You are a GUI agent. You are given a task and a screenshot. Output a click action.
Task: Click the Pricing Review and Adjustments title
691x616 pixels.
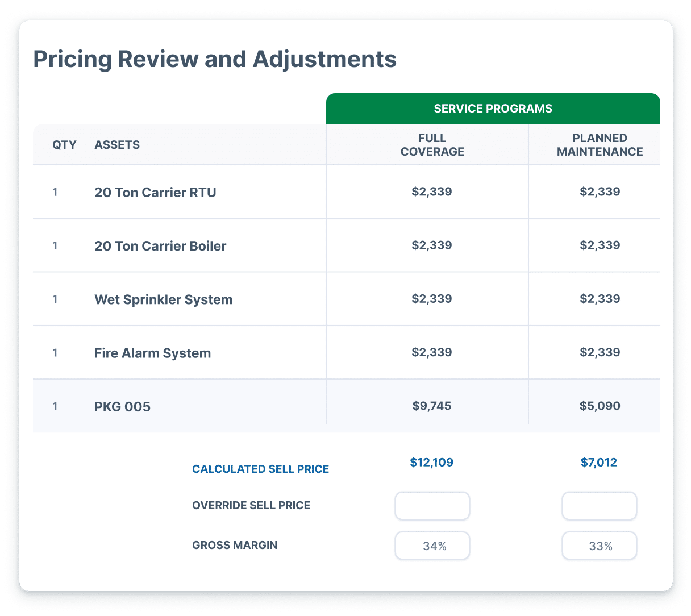(x=215, y=59)
